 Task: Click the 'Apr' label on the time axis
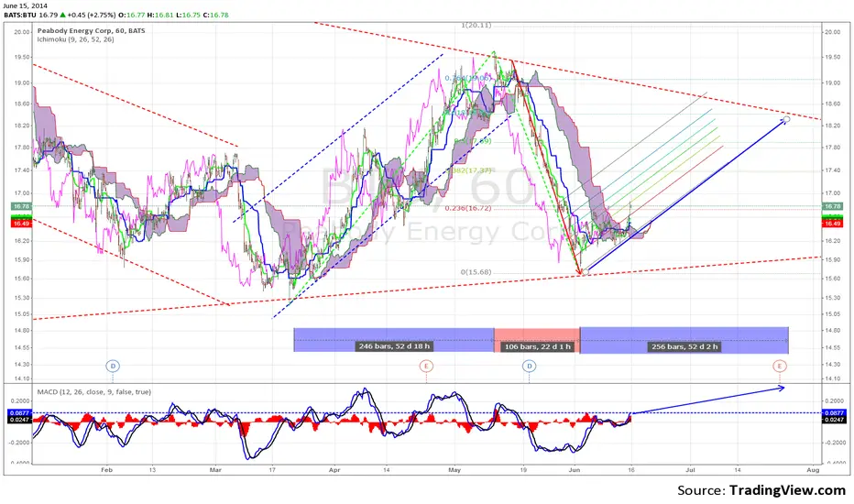(334, 470)
